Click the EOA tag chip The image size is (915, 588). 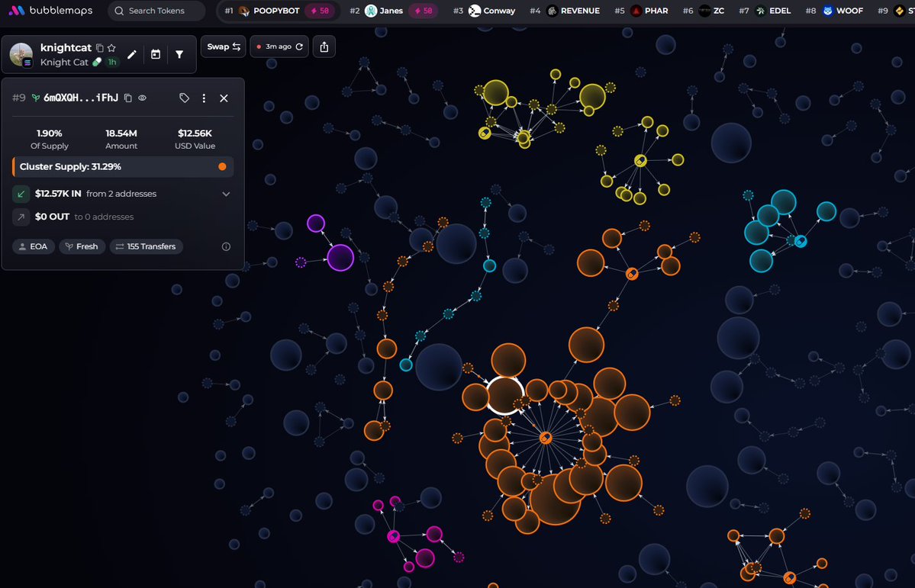34,247
